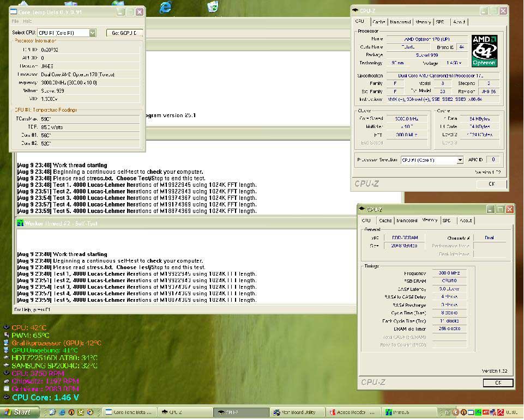Launch Internet Explorer from quick launch bar
524x420 pixels.
coord(62,412)
